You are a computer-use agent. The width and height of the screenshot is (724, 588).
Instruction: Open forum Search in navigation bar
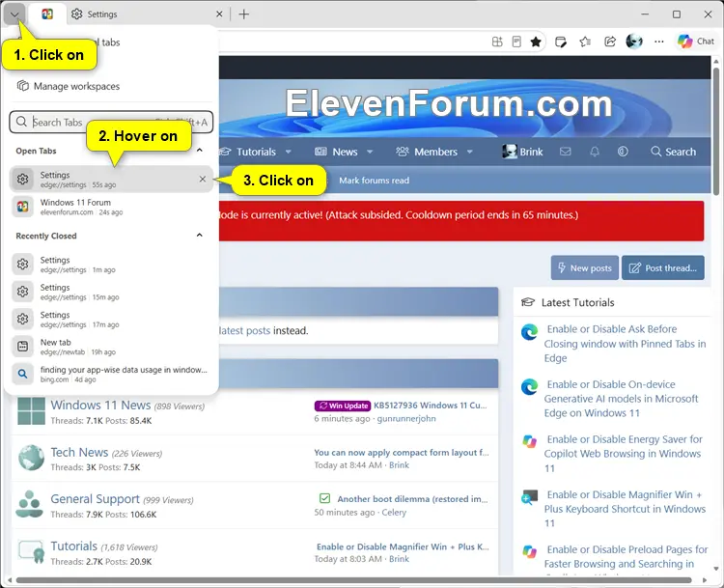(x=673, y=152)
